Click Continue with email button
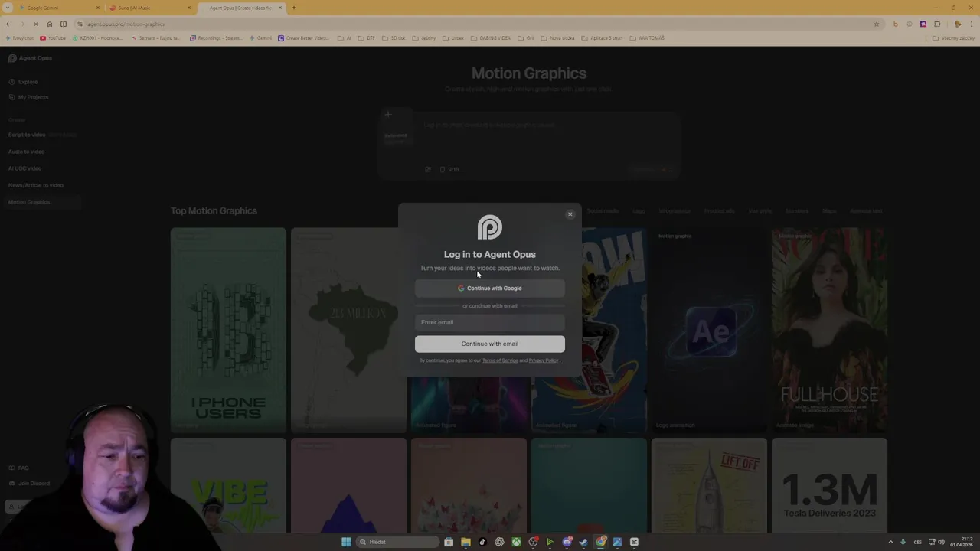The width and height of the screenshot is (980, 551). (x=490, y=344)
